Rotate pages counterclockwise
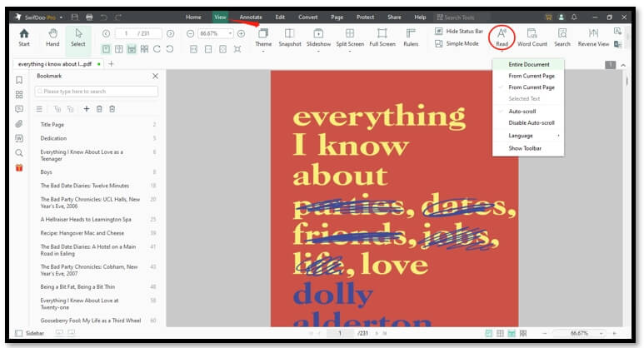Viewport: 644px width, 348px height. pyautogui.click(x=170, y=49)
